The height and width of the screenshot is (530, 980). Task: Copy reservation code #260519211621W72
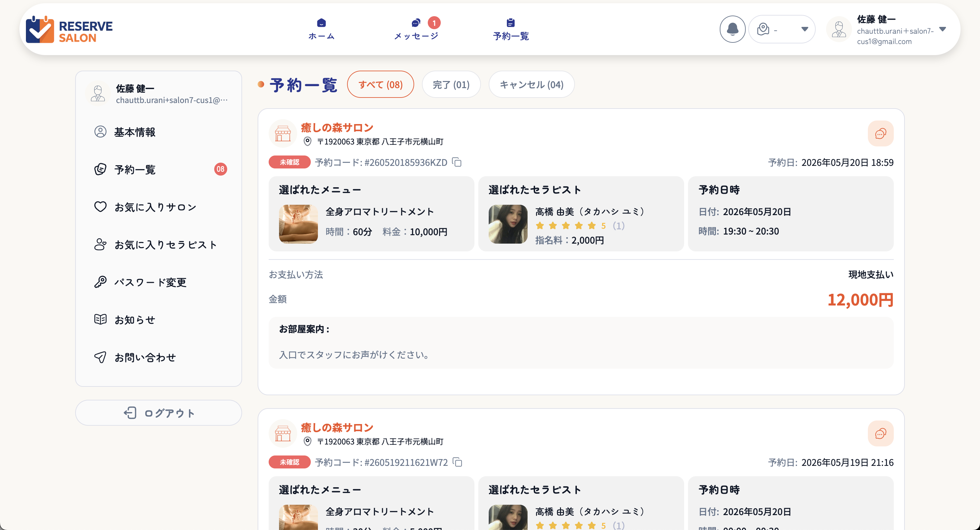pyautogui.click(x=457, y=462)
